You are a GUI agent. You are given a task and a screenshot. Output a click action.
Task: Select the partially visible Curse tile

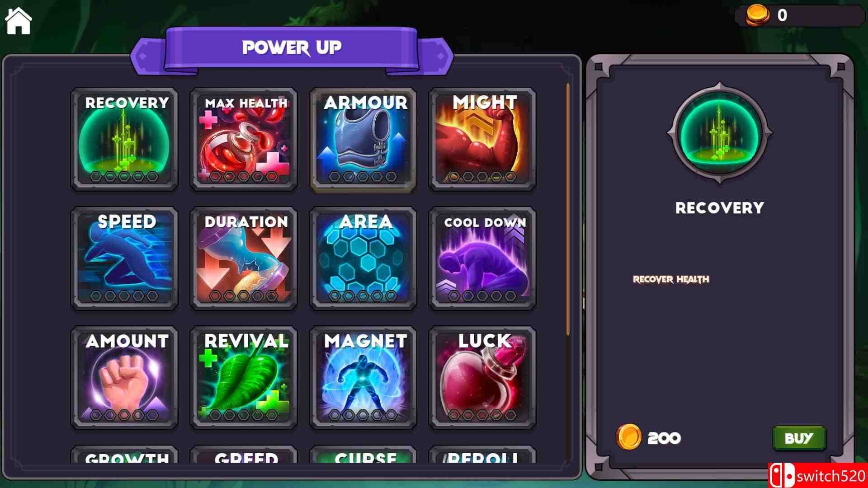pyautogui.click(x=363, y=454)
